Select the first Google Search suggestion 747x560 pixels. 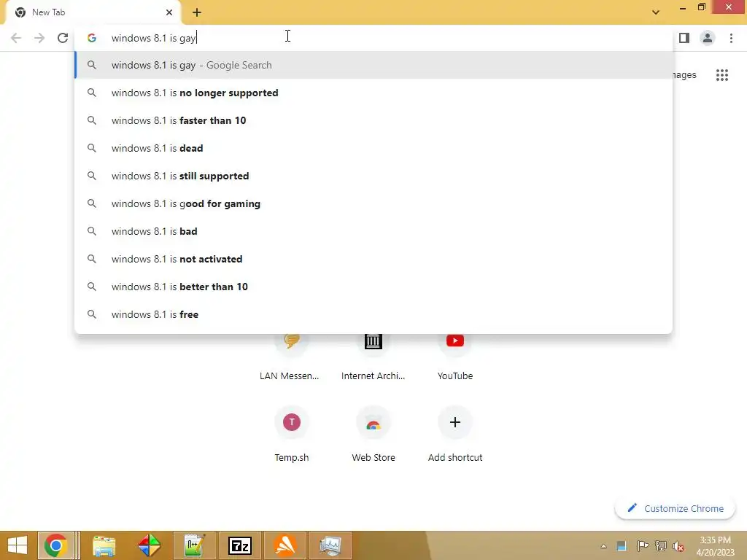coord(373,65)
